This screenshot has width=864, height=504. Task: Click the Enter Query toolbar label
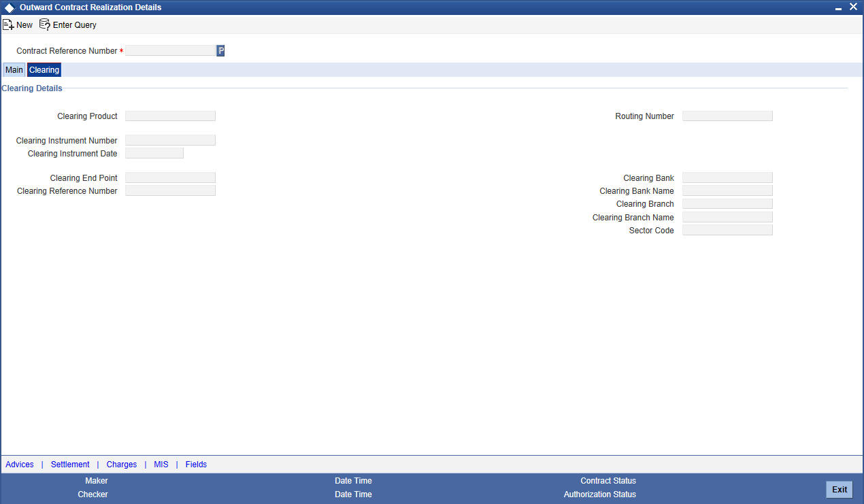[75, 24]
